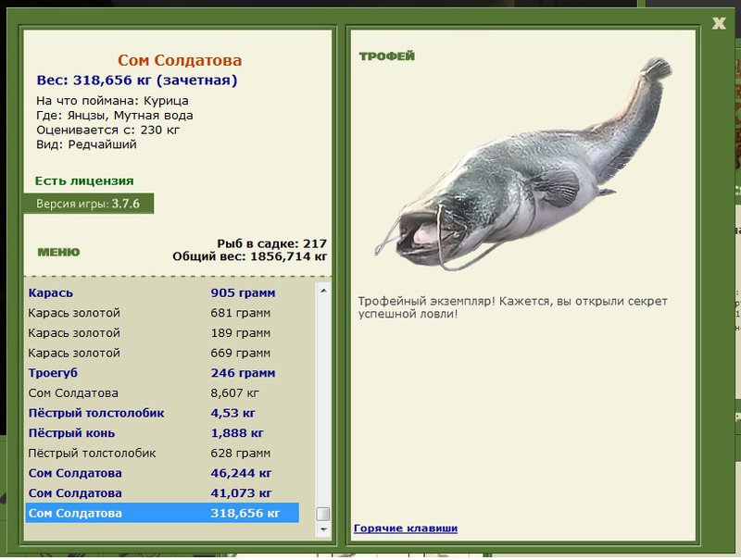
Task: Click the catfish trophy image
Action: (x=523, y=165)
